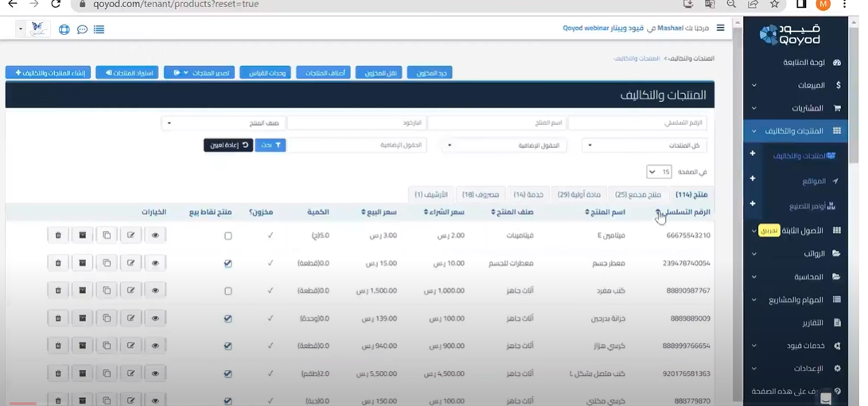Untick POS checkbox for كرسي هزاز
868x406 pixels.
tap(228, 346)
